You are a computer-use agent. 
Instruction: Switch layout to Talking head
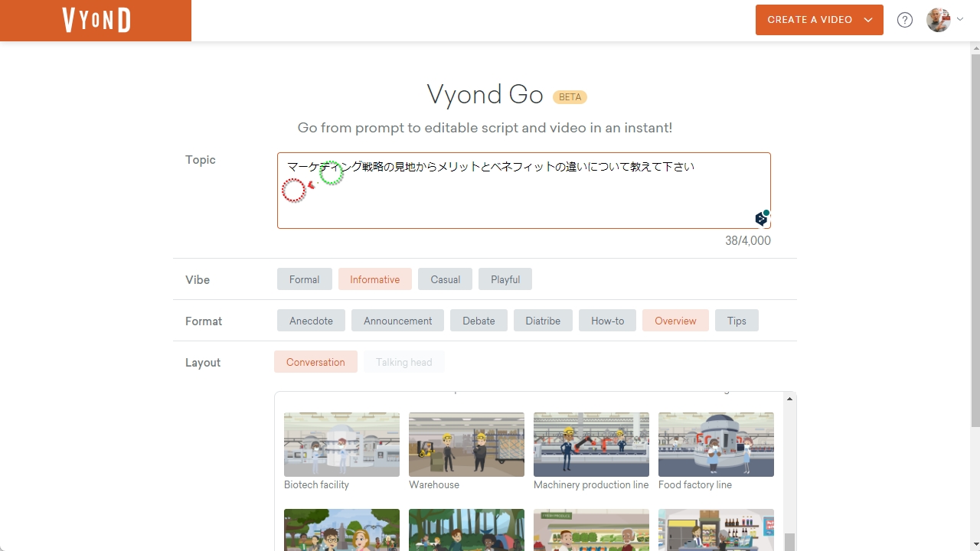[403, 361]
